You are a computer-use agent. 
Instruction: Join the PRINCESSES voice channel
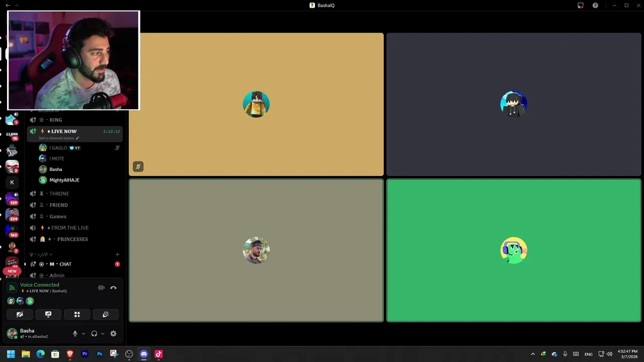pos(74,239)
